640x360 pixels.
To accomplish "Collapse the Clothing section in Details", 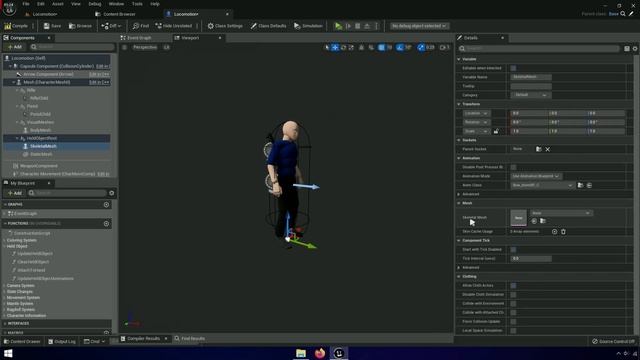I will click(459, 277).
